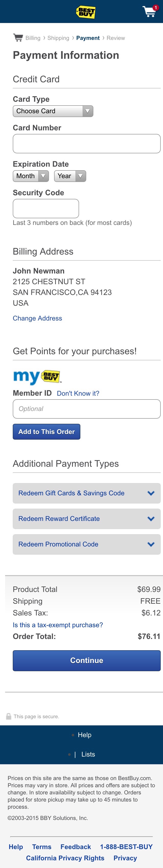The height and width of the screenshot is (868, 163).
Task: Go back to the Billing breadcrumb step
Action: 32,38
